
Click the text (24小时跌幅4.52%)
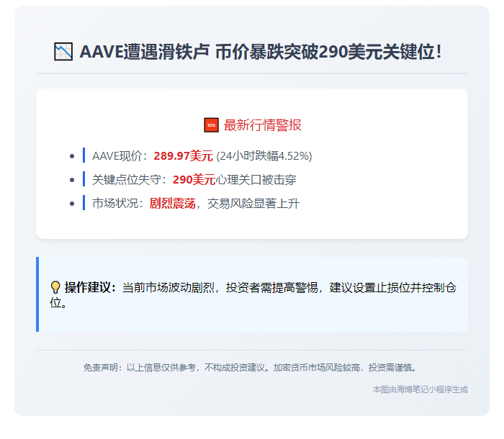[x=264, y=156]
